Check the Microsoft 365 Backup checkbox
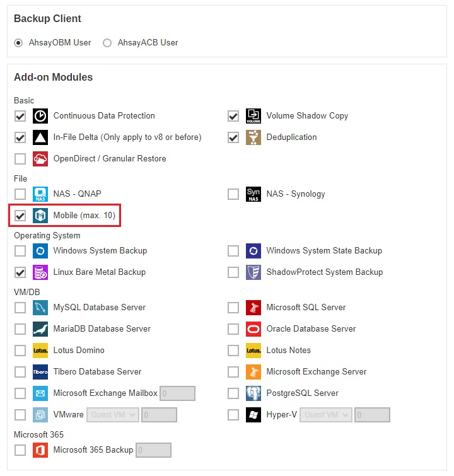Viewport: 454px width, 476px height. pyautogui.click(x=20, y=450)
